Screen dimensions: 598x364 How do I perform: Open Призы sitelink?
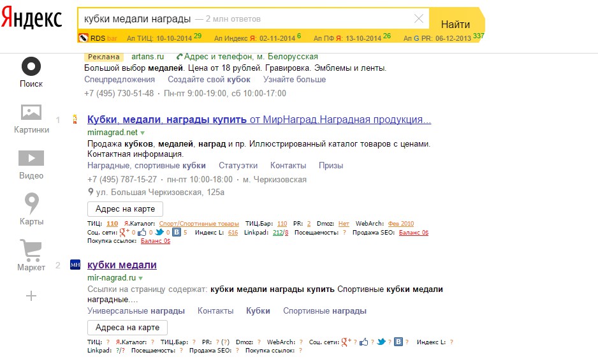point(331,165)
